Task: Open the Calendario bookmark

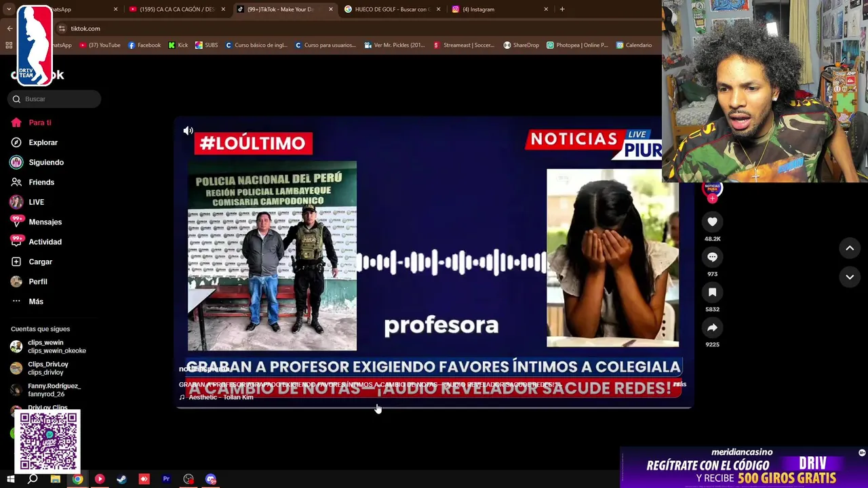Action: coord(634,45)
